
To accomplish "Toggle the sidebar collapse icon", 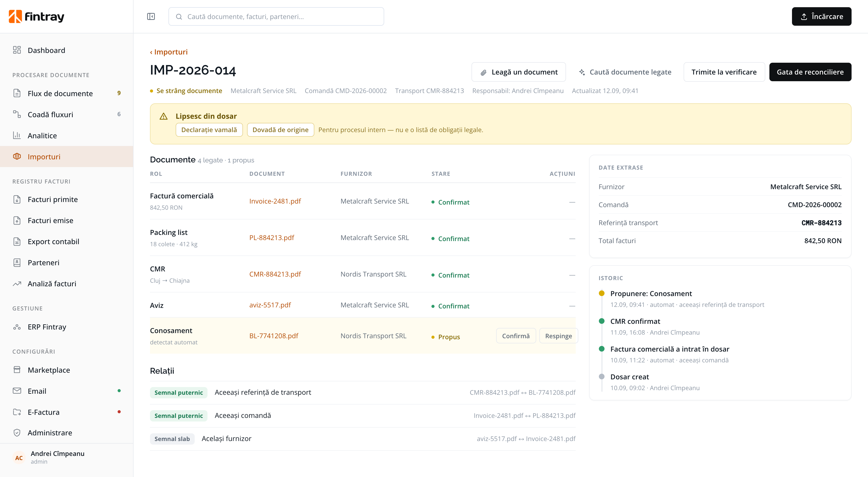I will click(x=151, y=16).
